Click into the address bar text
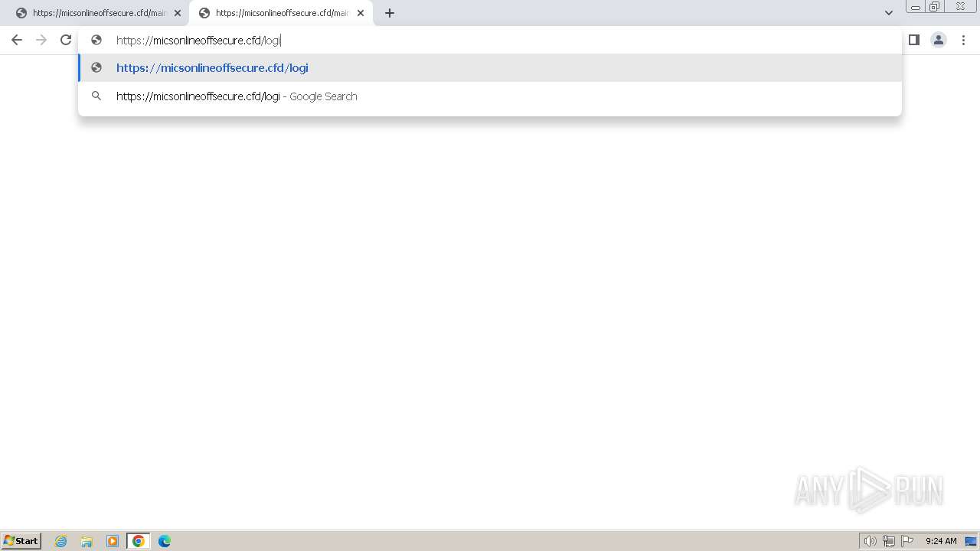 pos(198,41)
